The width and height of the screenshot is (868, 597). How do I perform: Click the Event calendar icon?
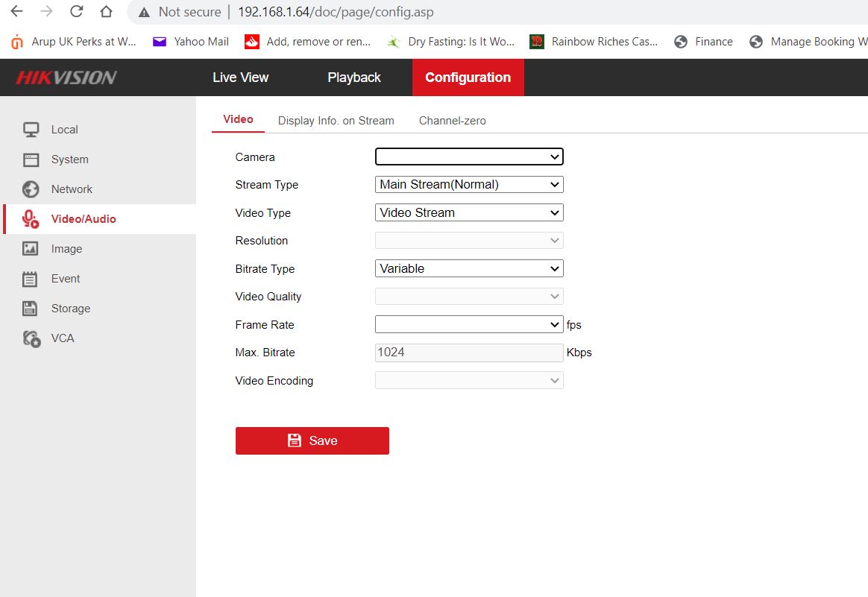[x=31, y=279]
